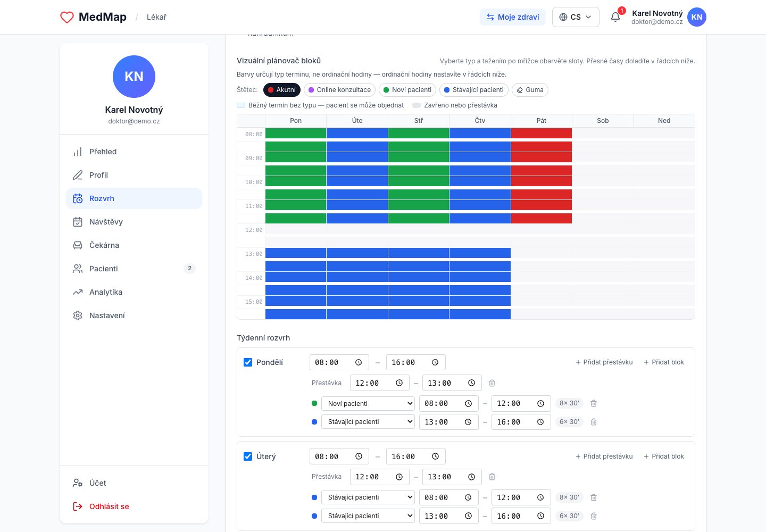This screenshot has width=766, height=532.
Task: Open the CS language dropdown
Action: pos(576,17)
